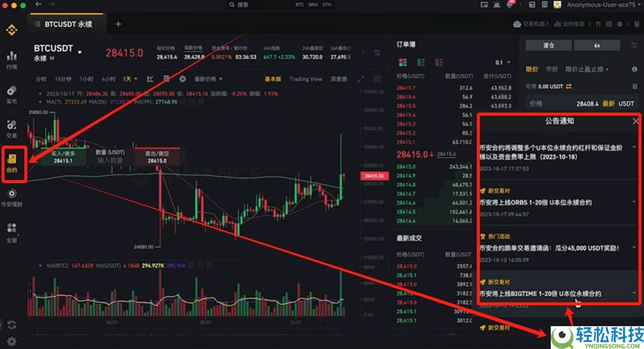644x349 pixels.
Task: Select combined order book view
Action: pos(403,62)
